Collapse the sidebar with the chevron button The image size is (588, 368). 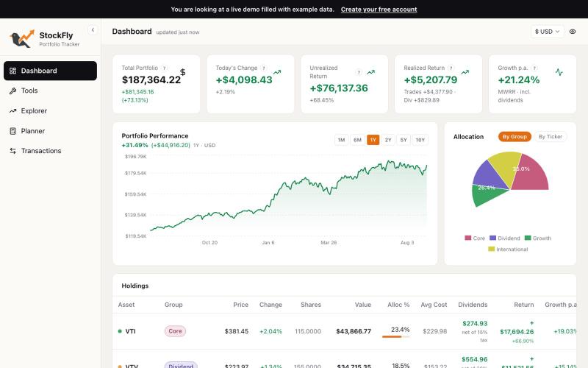(93, 30)
